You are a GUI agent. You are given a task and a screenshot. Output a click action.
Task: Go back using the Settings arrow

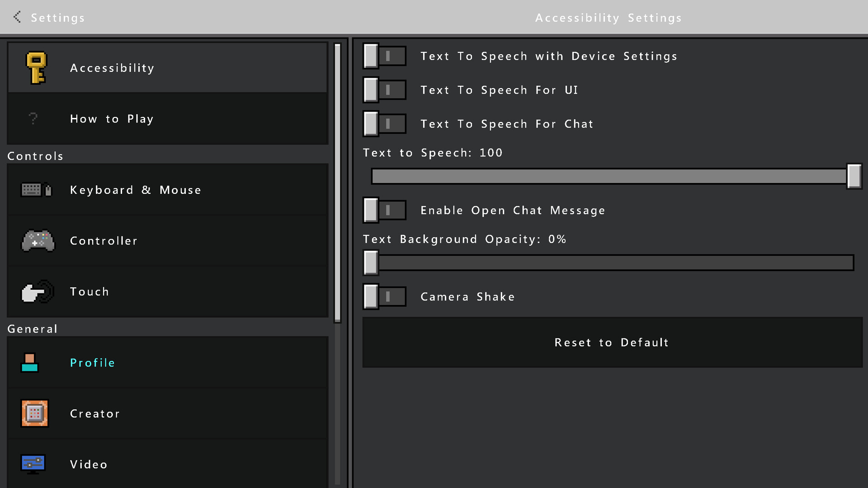(x=17, y=17)
